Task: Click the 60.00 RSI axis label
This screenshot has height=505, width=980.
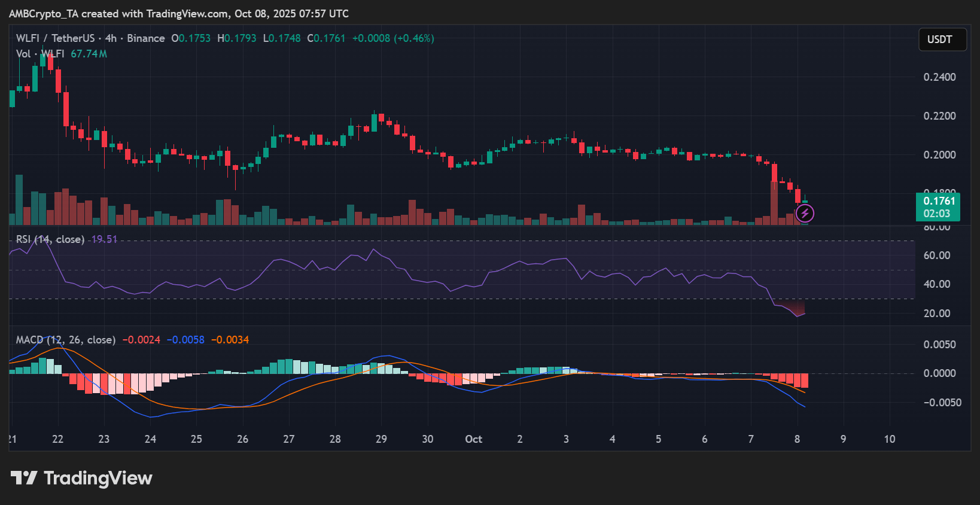Action: click(937, 255)
